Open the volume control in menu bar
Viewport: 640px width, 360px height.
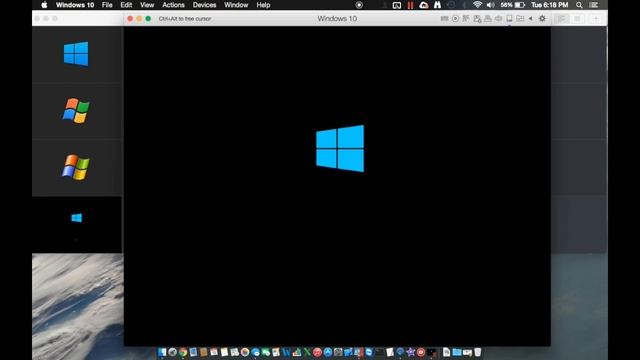[x=491, y=5]
